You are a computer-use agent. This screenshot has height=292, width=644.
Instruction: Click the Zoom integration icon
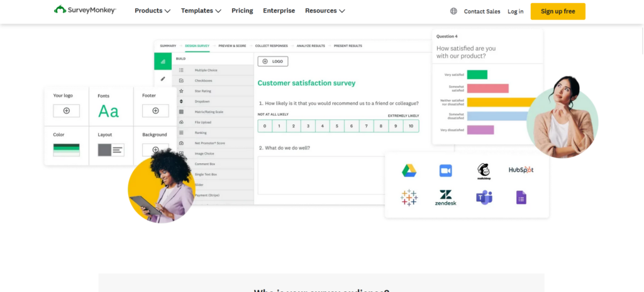446,171
